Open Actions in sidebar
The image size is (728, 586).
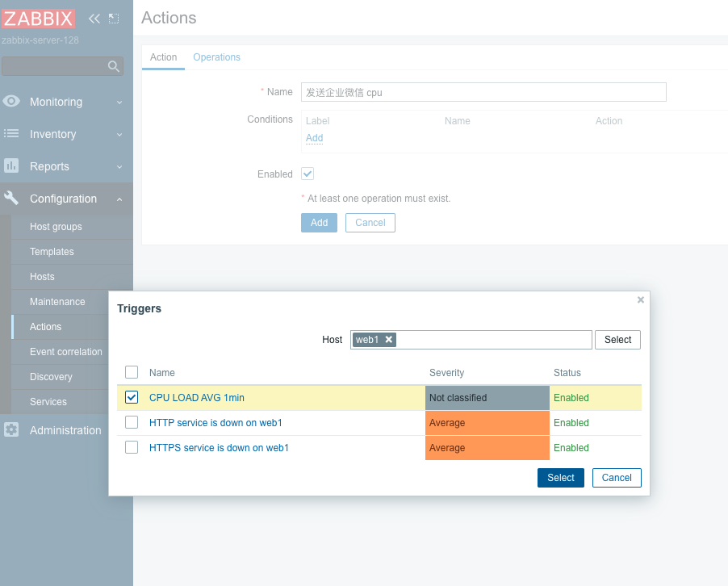45,327
